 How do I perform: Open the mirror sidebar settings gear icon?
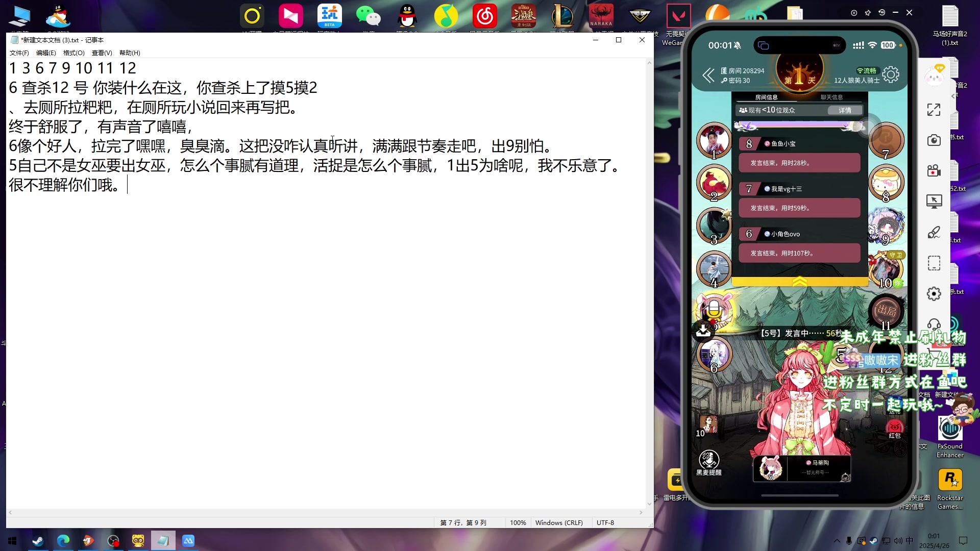click(x=934, y=294)
